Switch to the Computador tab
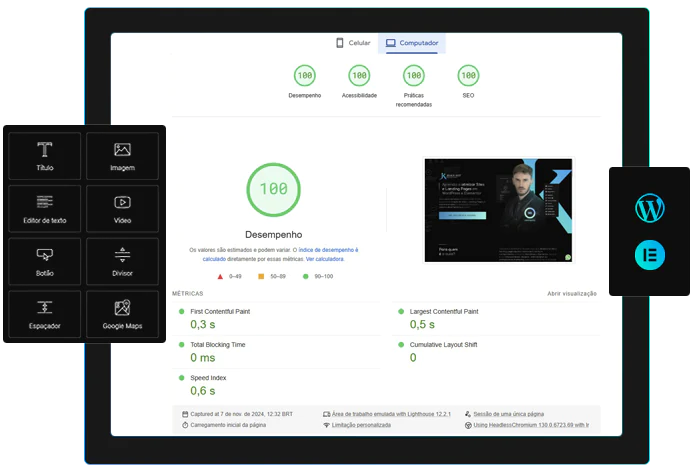This screenshot has width=698, height=473. tap(412, 43)
